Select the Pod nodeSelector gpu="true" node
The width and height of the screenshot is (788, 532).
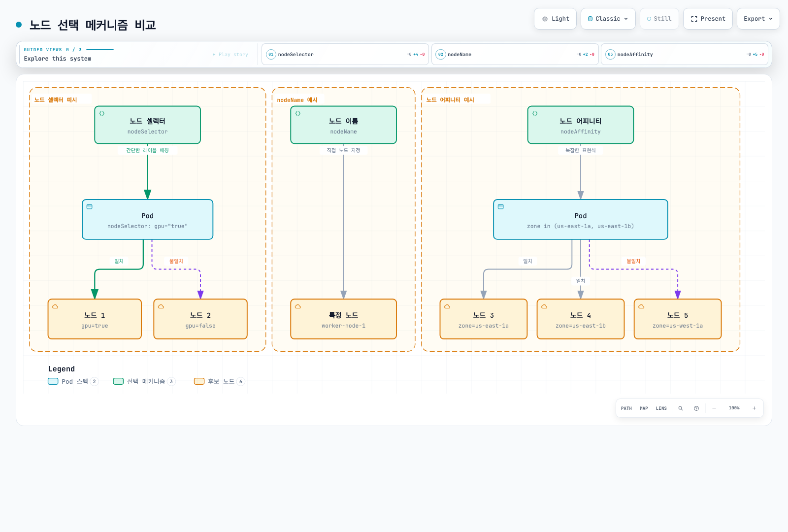[x=148, y=220]
